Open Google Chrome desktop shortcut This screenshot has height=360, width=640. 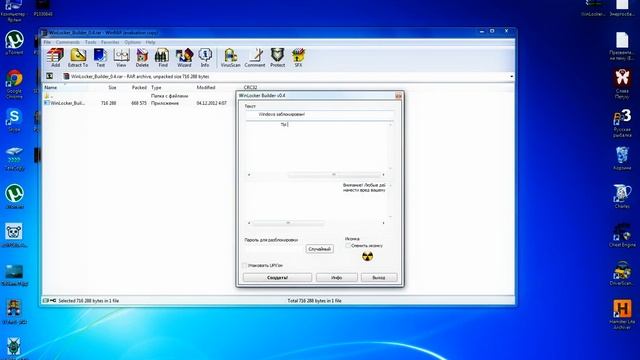pyautogui.click(x=14, y=84)
